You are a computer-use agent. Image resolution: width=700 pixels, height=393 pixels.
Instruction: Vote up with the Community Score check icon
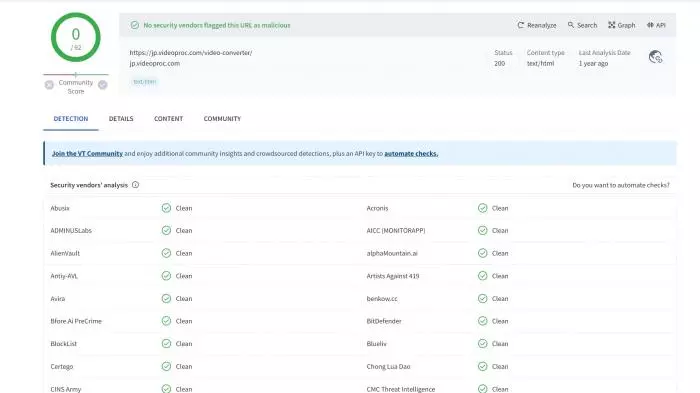click(103, 84)
